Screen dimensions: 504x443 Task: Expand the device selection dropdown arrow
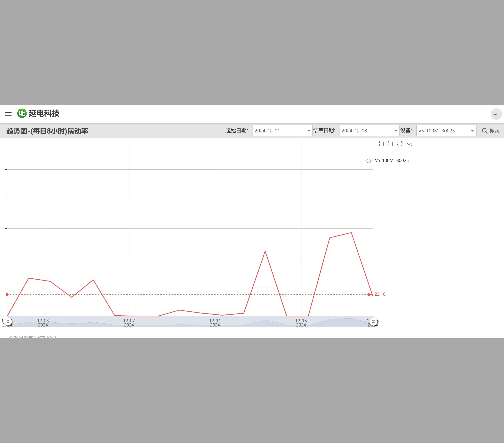[x=472, y=131]
